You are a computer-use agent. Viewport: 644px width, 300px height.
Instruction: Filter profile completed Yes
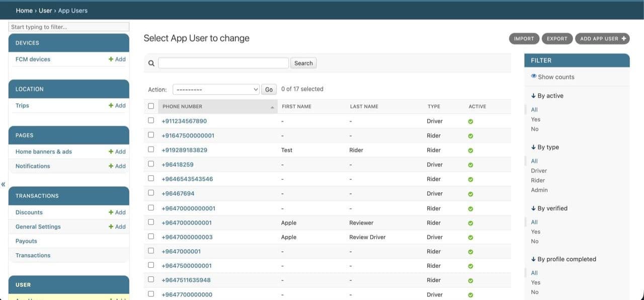click(x=536, y=282)
